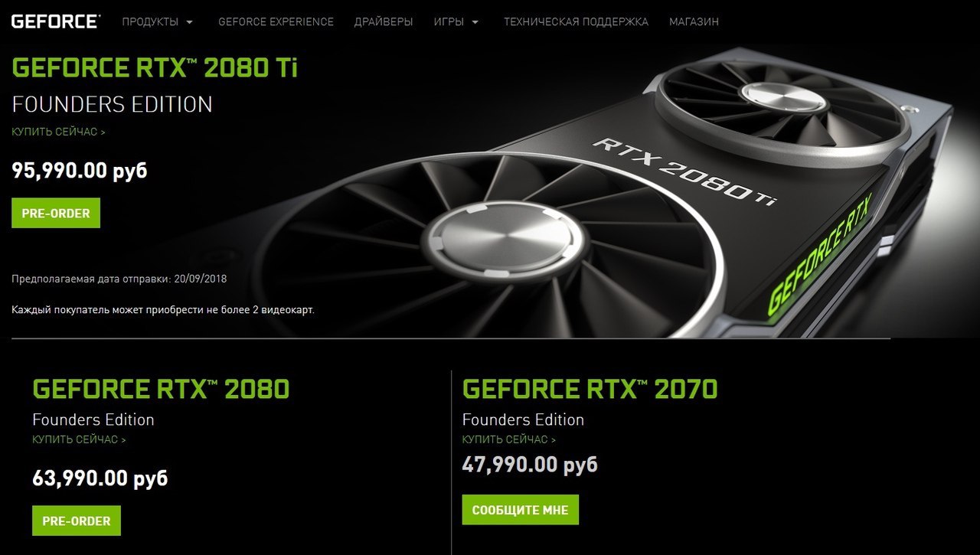
Task: Click the GEFORCE RTX 2070 heading
Action: tap(590, 389)
